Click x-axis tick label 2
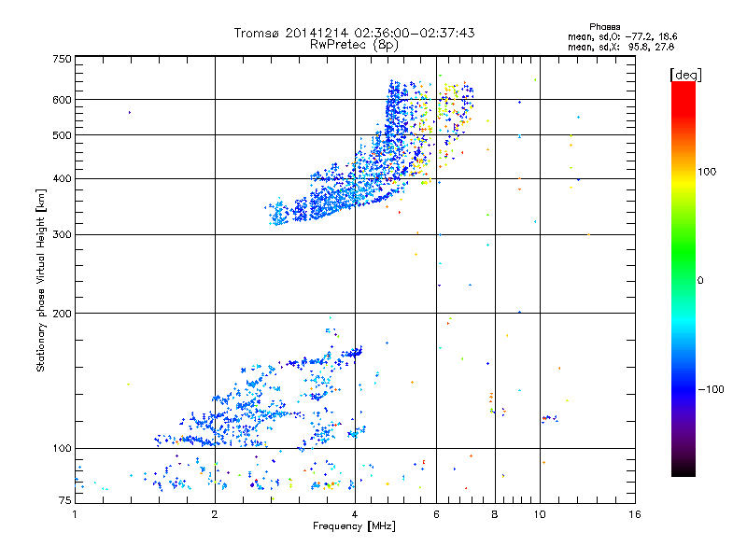This screenshot has width=747, height=560. 215,514
